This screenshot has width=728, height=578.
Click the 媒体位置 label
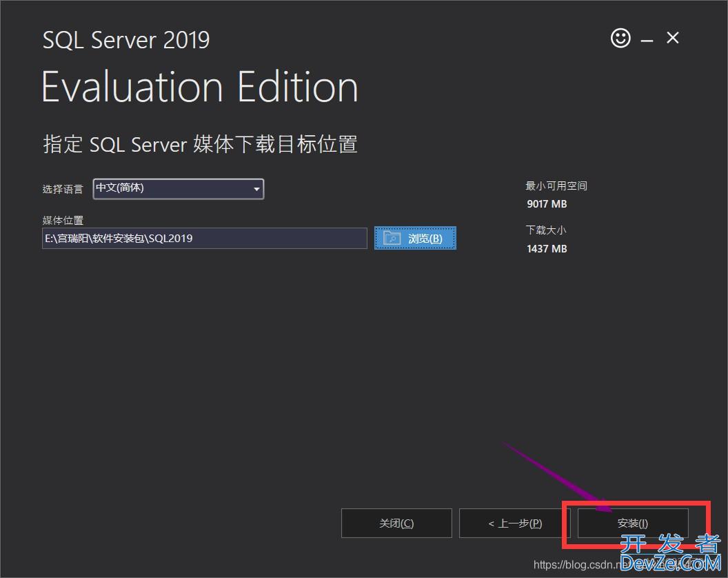point(63,220)
